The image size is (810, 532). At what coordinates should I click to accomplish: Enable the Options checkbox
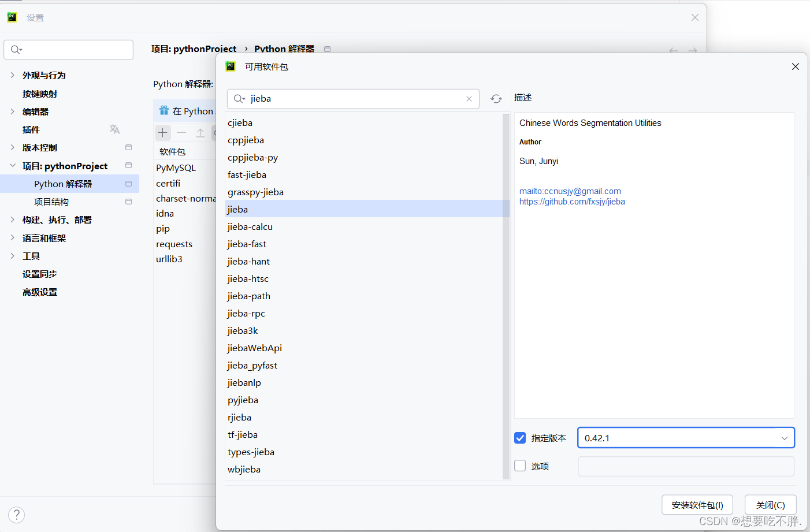[520, 466]
